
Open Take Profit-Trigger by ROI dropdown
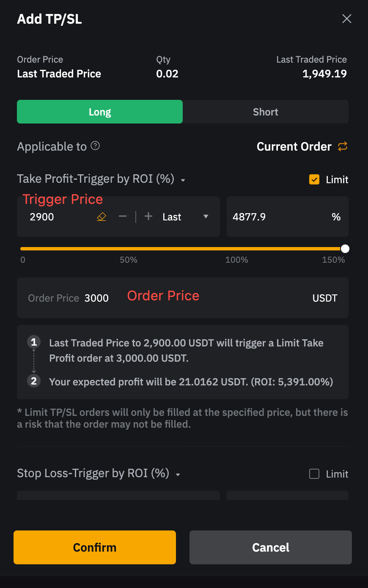(183, 180)
